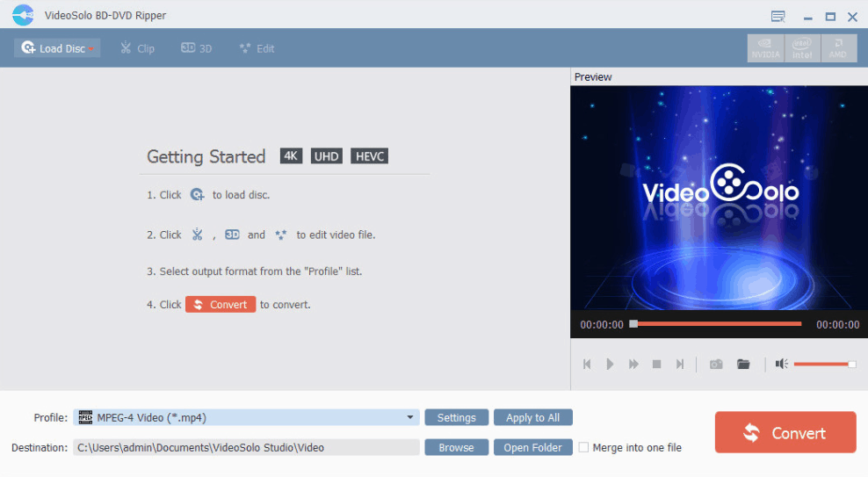Click the preview video thumbnail
868x477 pixels.
[719, 198]
